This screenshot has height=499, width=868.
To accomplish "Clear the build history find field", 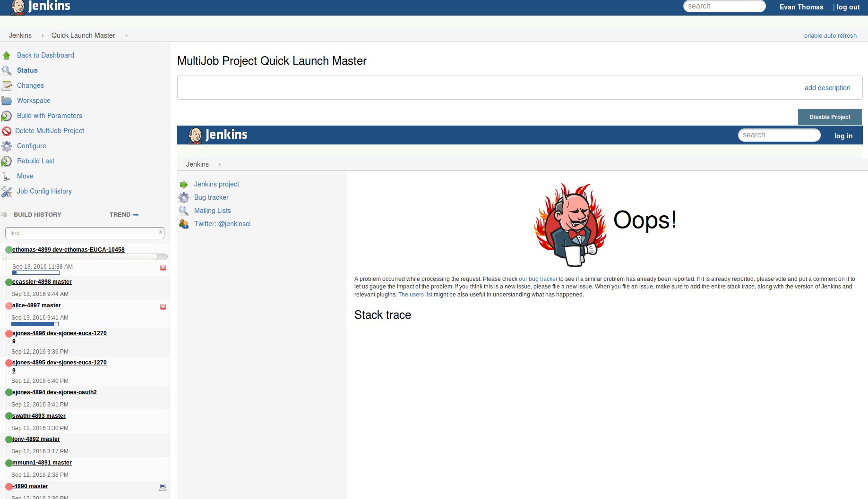I will tap(161, 232).
